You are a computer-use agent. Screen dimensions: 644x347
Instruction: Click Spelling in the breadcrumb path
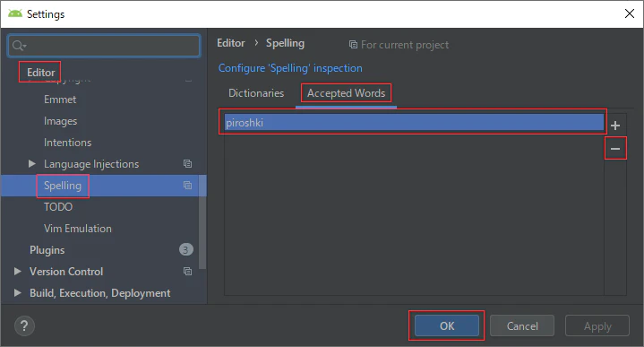[x=285, y=43]
